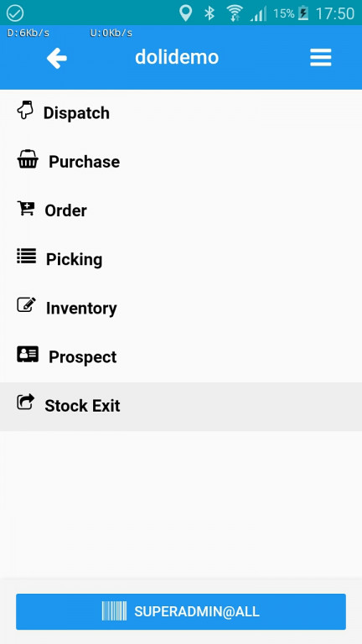The height and width of the screenshot is (644, 362).
Task: Tap the barcode icon on the bottom button
Action: (x=114, y=611)
